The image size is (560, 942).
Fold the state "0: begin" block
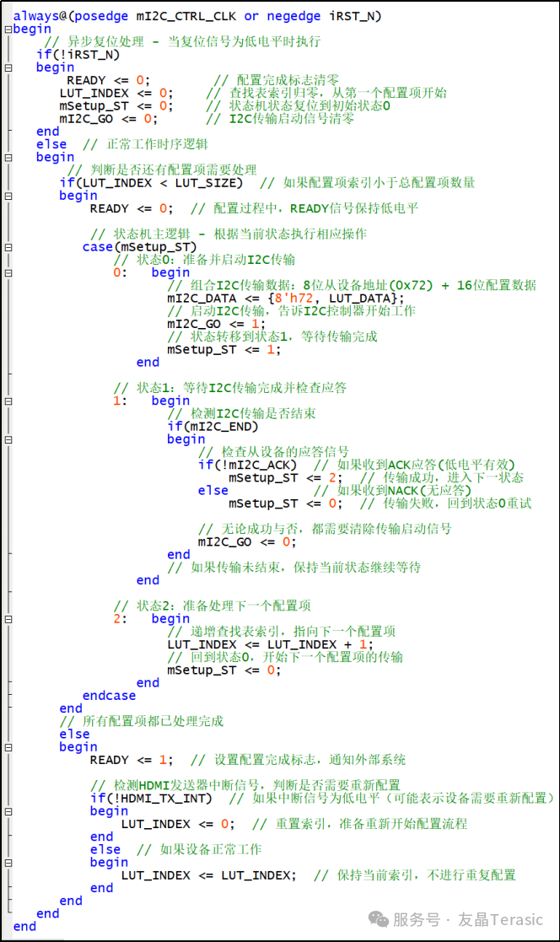(x=8, y=272)
